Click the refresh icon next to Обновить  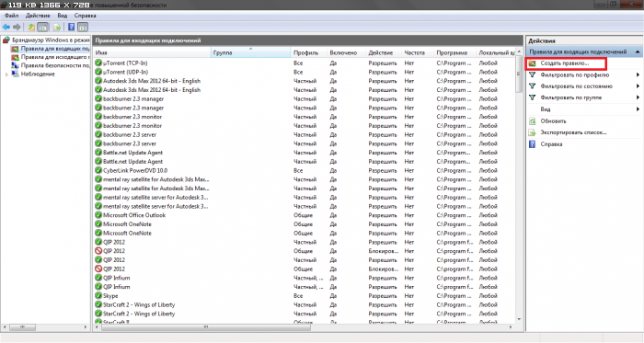(533, 121)
